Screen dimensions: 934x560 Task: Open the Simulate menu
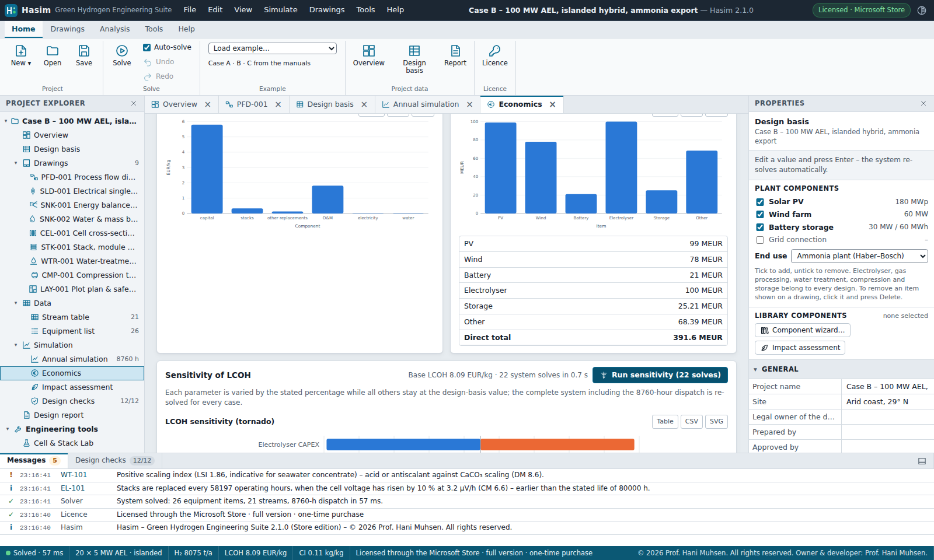[x=281, y=10]
